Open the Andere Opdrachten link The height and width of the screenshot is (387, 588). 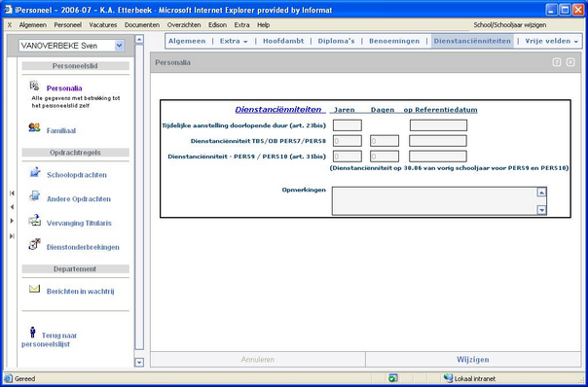pyautogui.click(x=79, y=199)
